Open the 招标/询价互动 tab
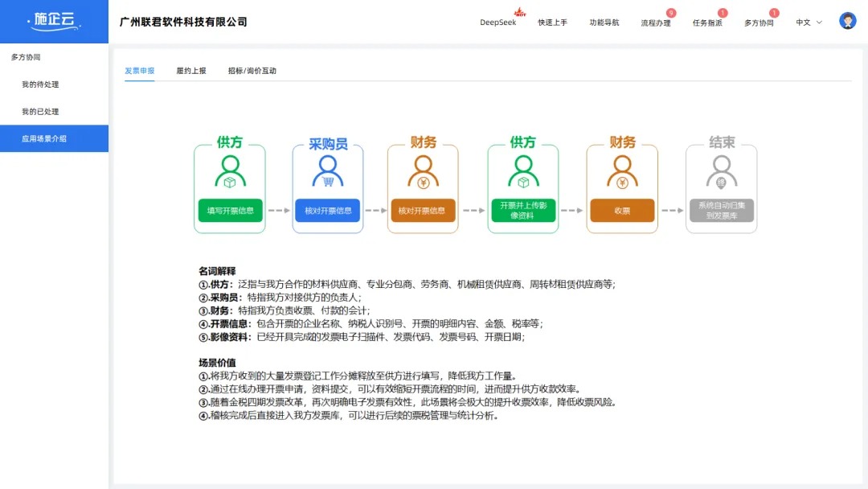Viewport: 868px width, 489px height. click(x=251, y=71)
